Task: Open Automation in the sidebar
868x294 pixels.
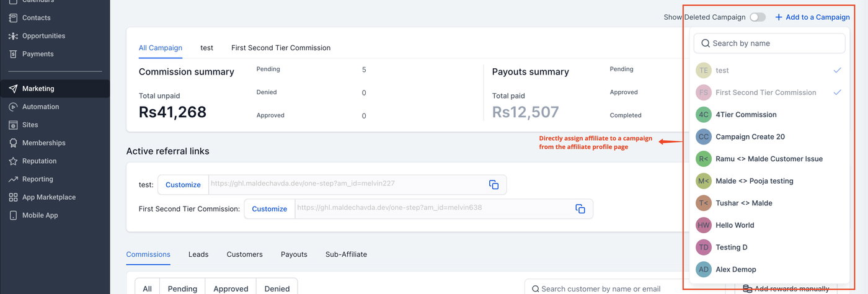Action: coord(40,107)
